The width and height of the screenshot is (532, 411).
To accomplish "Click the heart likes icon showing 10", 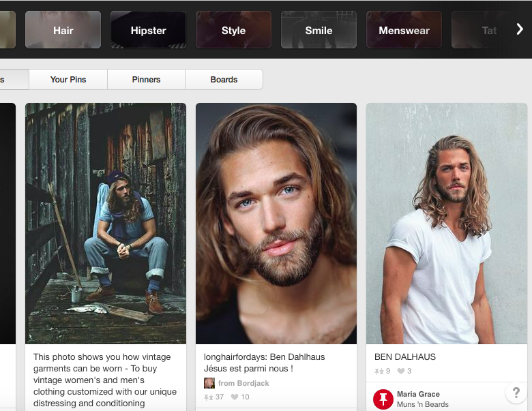I will (235, 397).
